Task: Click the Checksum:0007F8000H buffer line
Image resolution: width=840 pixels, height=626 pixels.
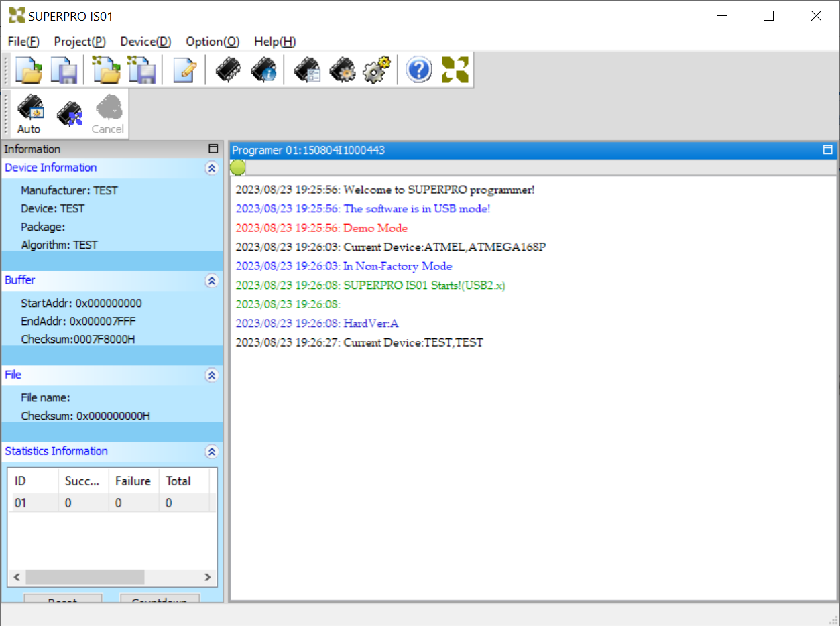Action: [x=78, y=339]
